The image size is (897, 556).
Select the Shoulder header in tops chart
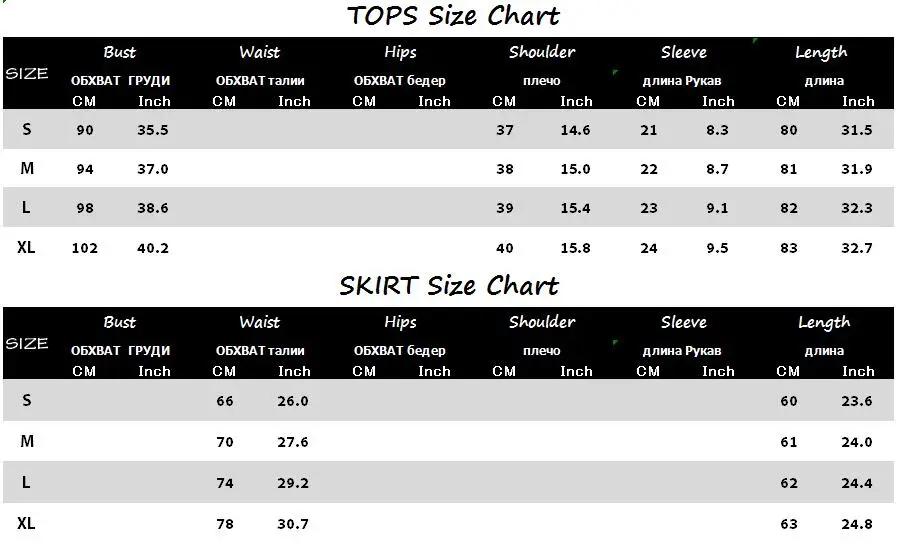[x=542, y=52]
